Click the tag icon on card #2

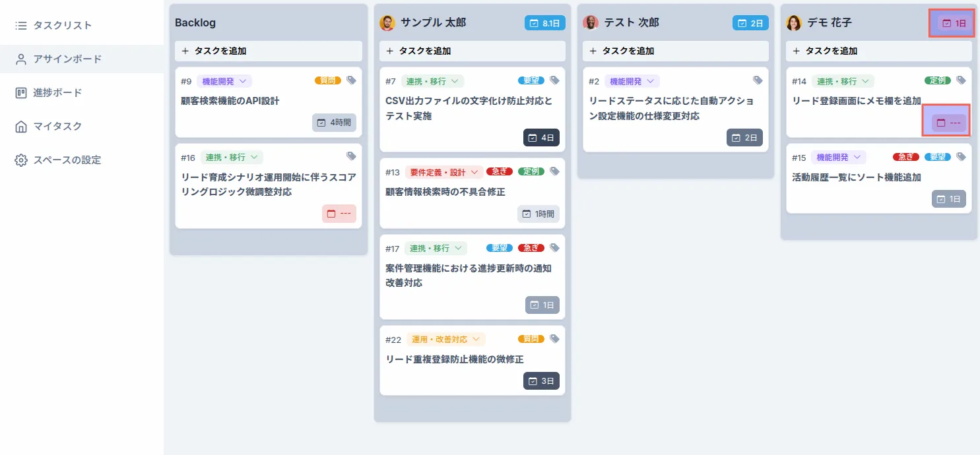(x=758, y=80)
